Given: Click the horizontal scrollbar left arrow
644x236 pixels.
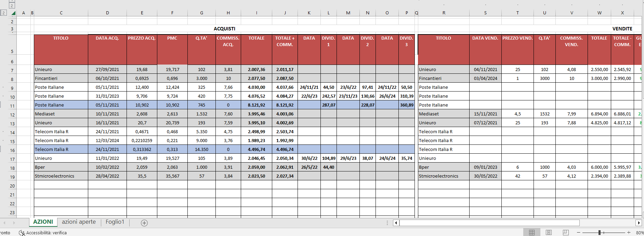Looking at the screenshot, I should click(x=396, y=223).
